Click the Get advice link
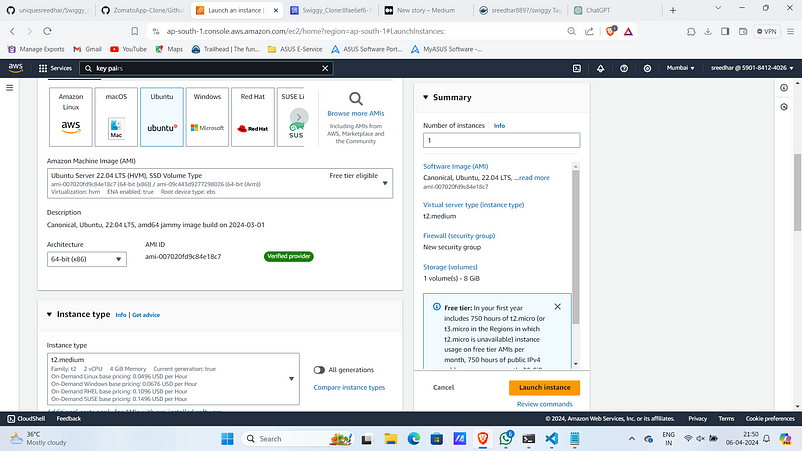The image size is (802, 451). coord(146,315)
